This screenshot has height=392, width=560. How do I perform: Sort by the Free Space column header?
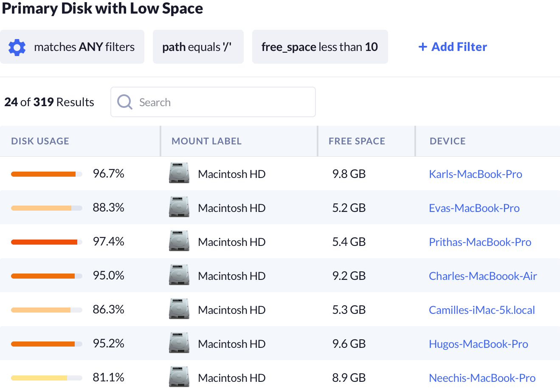357,141
